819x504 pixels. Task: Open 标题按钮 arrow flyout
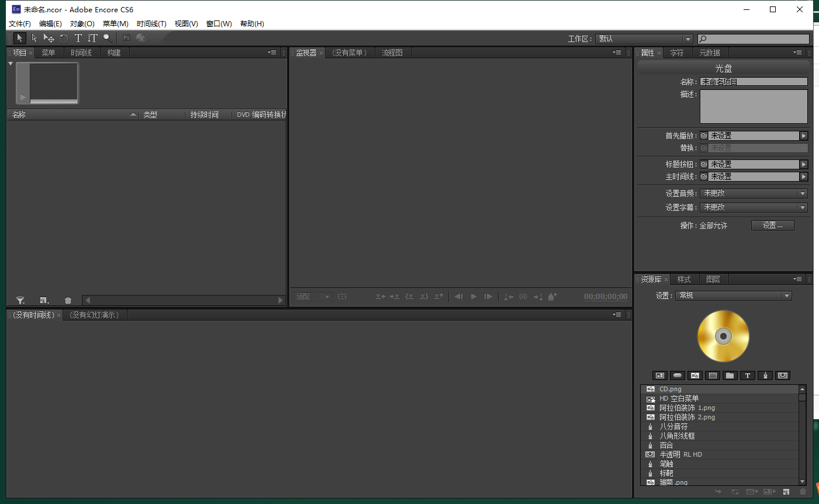[804, 164]
